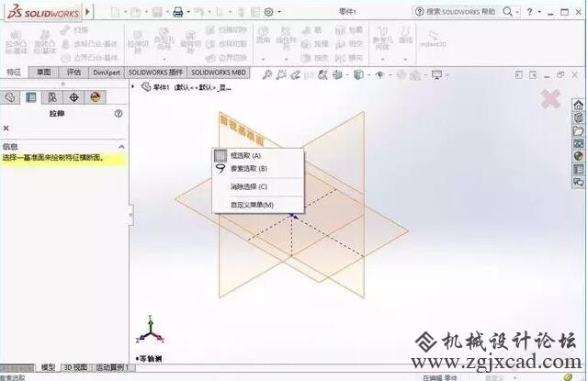Click the Save icon in the top toolbar
Screen dimensions: 588x381
click(x=157, y=12)
